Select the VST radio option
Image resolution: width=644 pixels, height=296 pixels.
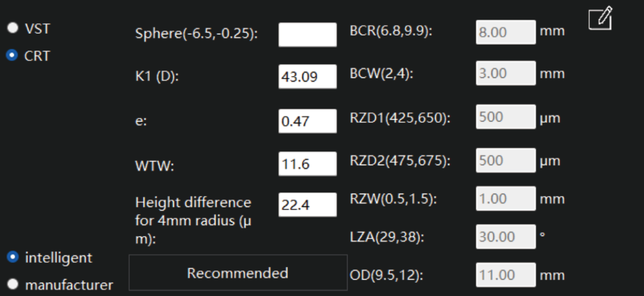(13, 28)
